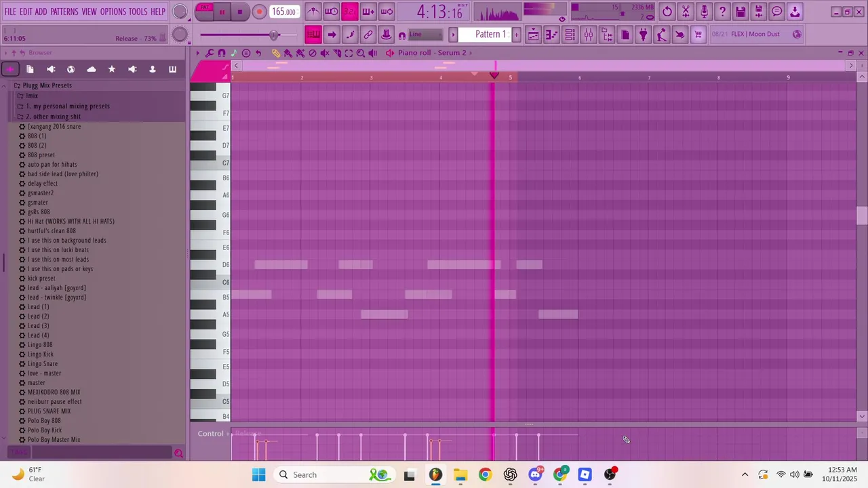Click the undo history circular arrow icon

click(x=667, y=11)
